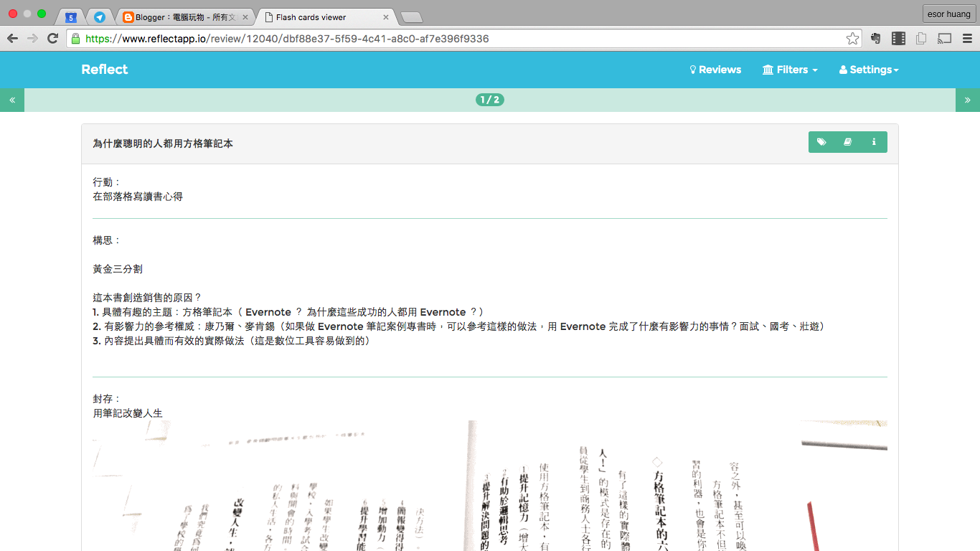Click the notebook icon on the card header
Viewport: 980px width, 551px height.
(847, 142)
